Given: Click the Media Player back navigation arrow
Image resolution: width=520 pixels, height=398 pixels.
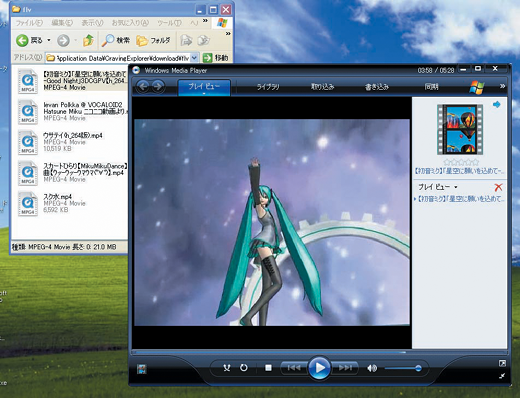Looking at the screenshot, I should [x=143, y=87].
